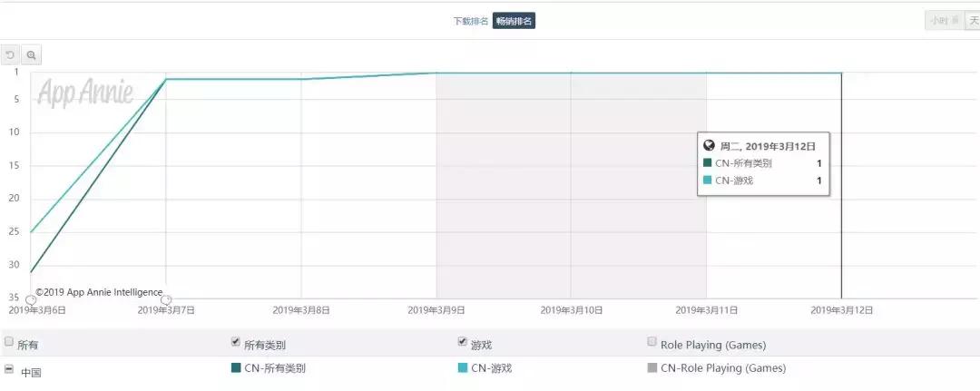Collapse the 中国 row
980x391 pixels.
pos(9,369)
